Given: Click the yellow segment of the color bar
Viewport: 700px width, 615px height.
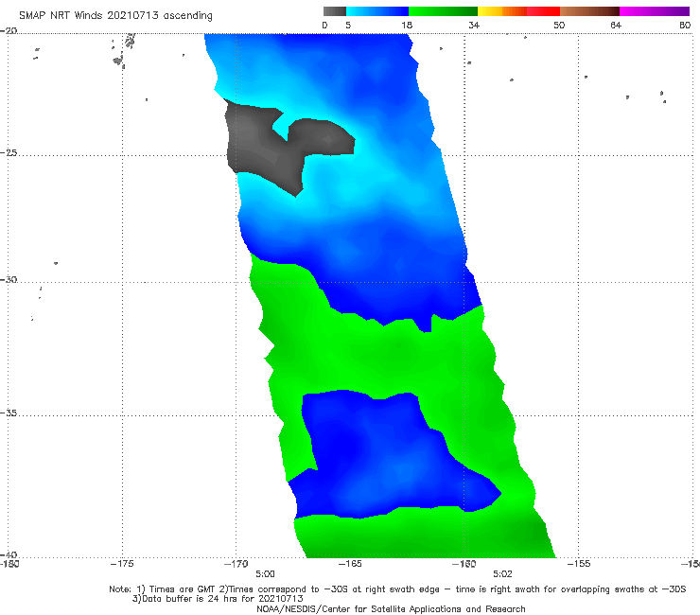Looking at the screenshot, I should coord(490,11).
